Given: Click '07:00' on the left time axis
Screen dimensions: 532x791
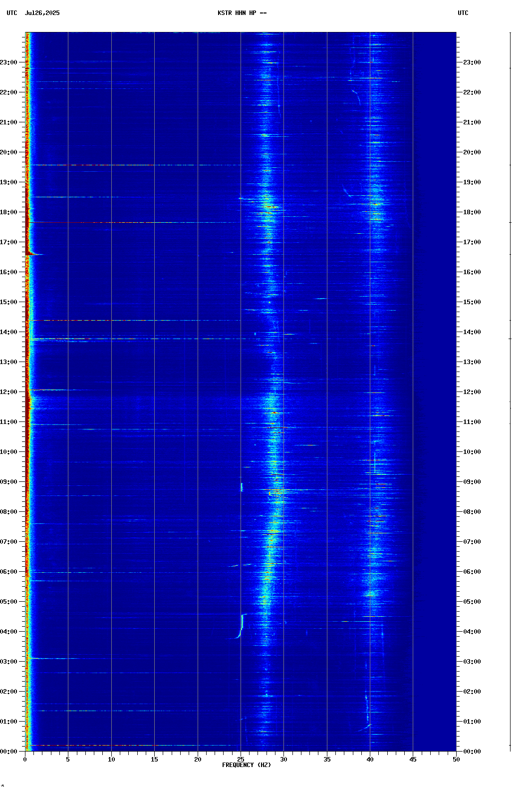Looking at the screenshot, I should [8, 542].
